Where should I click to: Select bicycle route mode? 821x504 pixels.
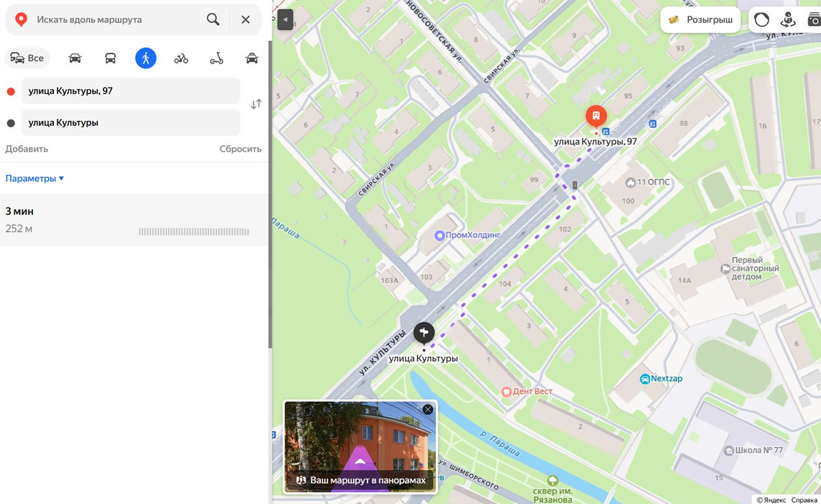point(181,58)
